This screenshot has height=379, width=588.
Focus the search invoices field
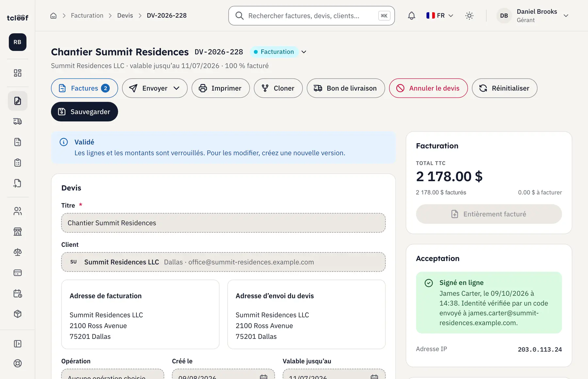click(311, 16)
